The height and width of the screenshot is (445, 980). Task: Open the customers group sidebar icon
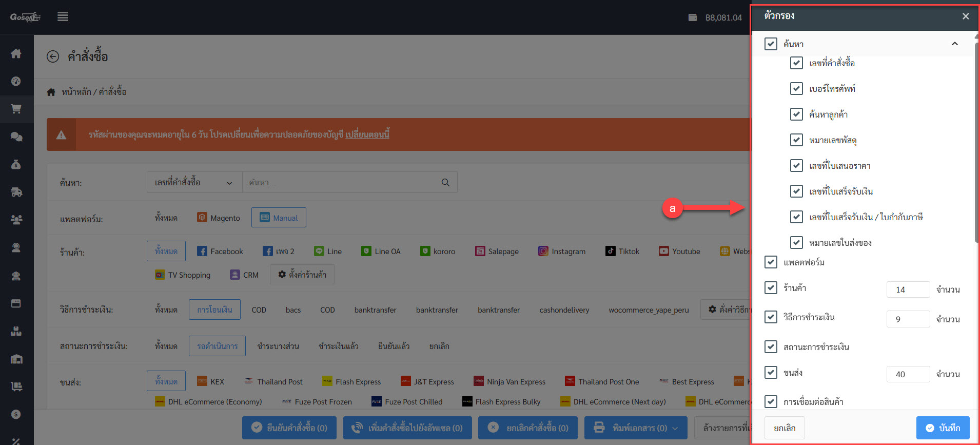tap(16, 220)
